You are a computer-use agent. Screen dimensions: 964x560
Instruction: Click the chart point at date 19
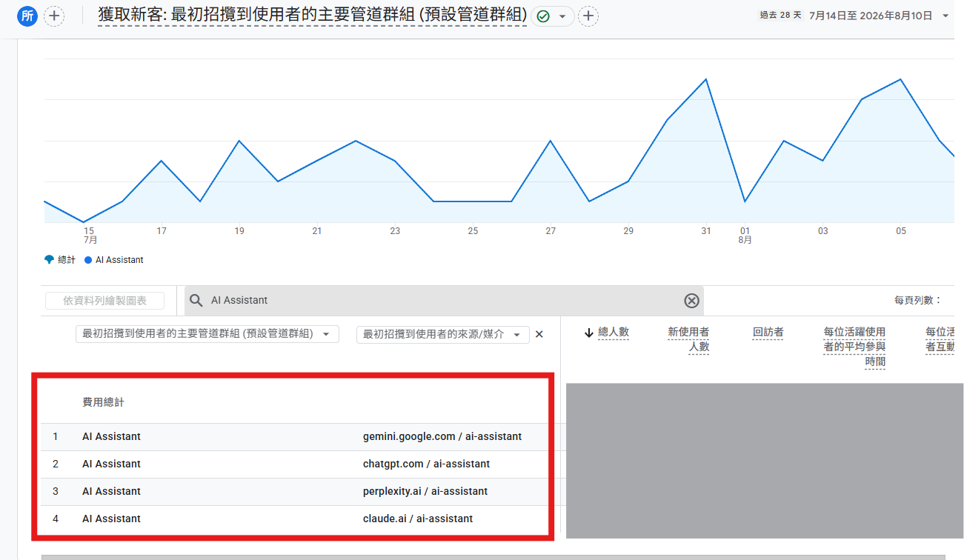(x=239, y=141)
